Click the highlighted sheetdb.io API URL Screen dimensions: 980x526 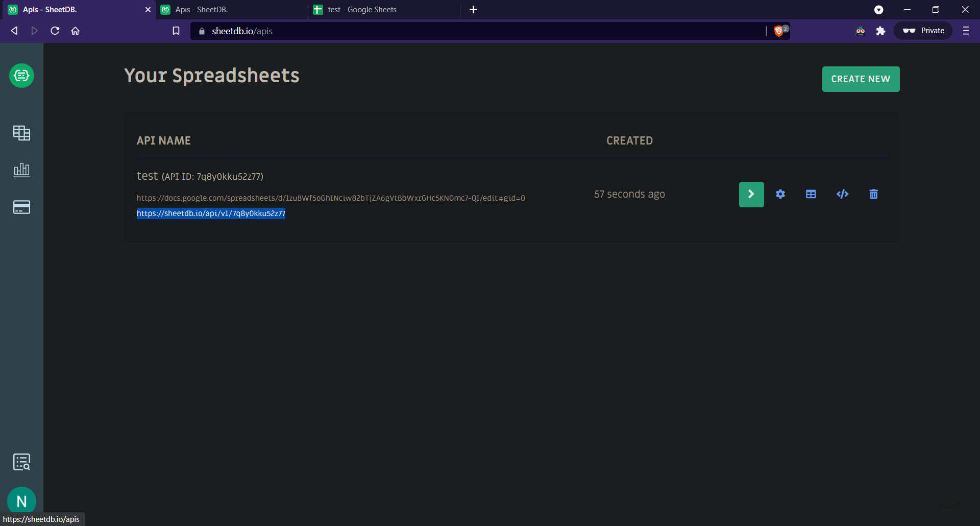pyautogui.click(x=211, y=213)
